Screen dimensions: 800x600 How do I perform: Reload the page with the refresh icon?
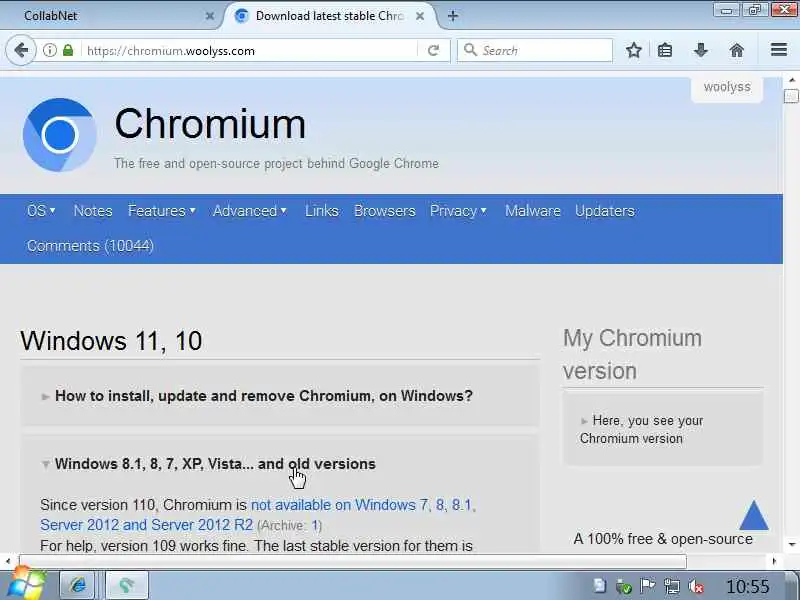pos(433,51)
